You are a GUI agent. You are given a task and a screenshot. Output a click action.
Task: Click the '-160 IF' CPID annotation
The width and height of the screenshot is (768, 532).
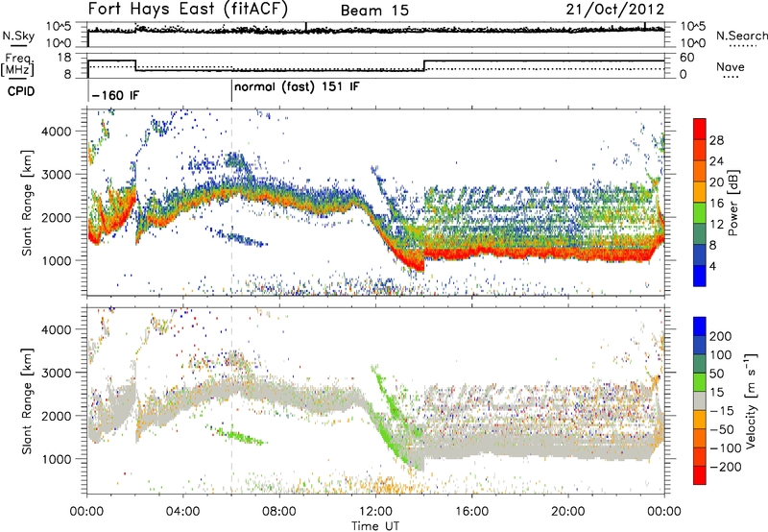pos(115,95)
